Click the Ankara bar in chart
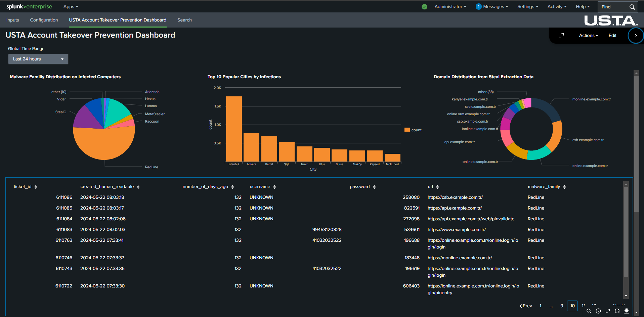 click(251, 147)
